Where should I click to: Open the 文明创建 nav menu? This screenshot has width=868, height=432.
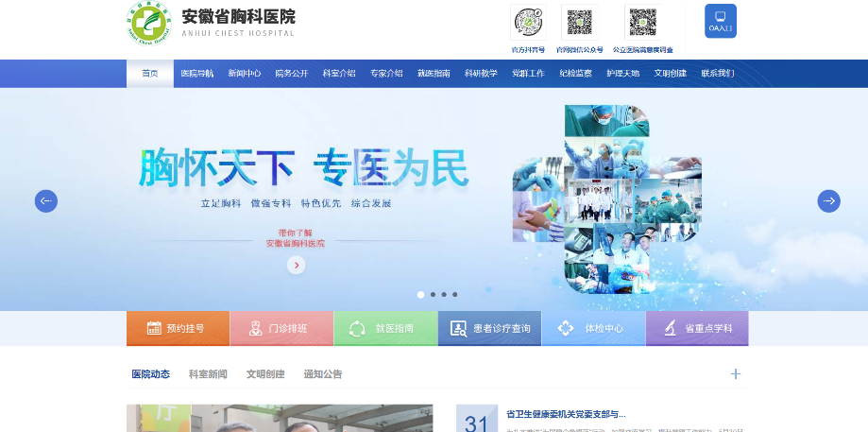click(x=671, y=73)
